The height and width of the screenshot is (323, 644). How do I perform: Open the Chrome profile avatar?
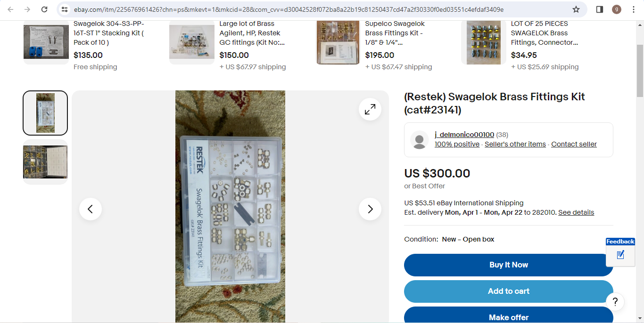click(616, 9)
